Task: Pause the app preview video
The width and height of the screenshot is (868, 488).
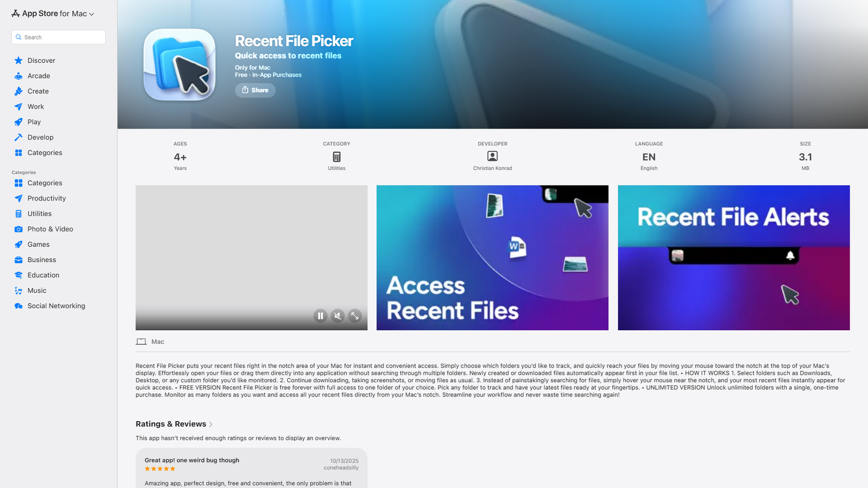Action: 320,316
